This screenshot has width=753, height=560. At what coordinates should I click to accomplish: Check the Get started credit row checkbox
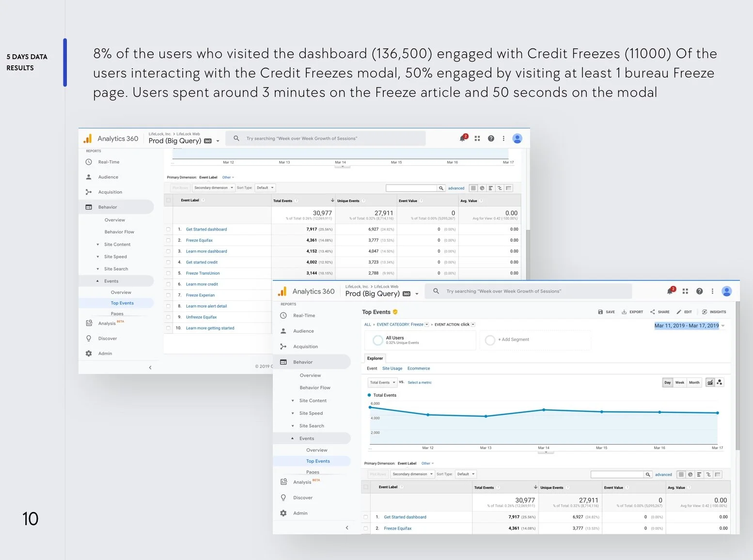coord(168,262)
